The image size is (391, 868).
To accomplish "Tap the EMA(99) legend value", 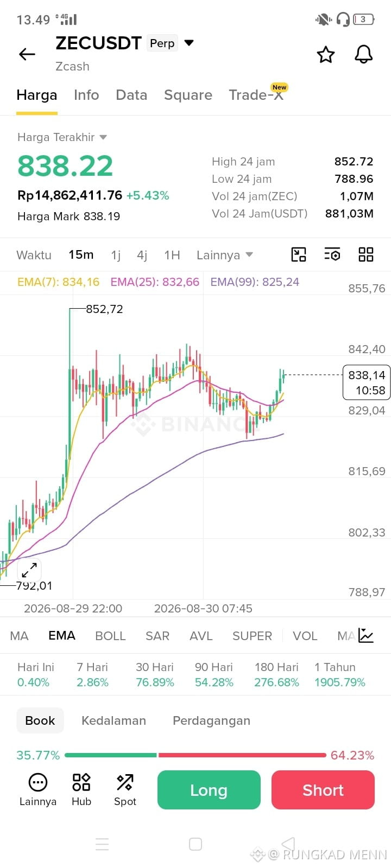I will 255,282.
